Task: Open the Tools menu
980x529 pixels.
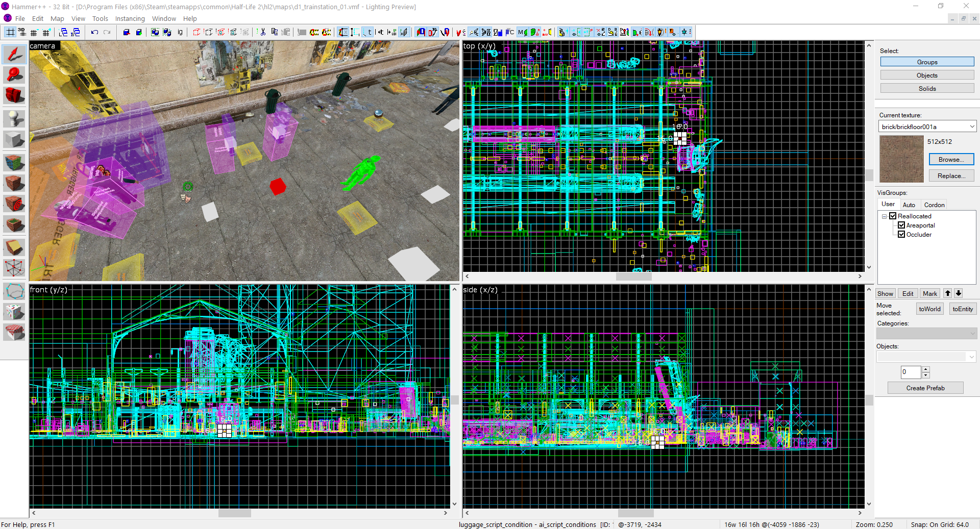Action: click(100, 18)
